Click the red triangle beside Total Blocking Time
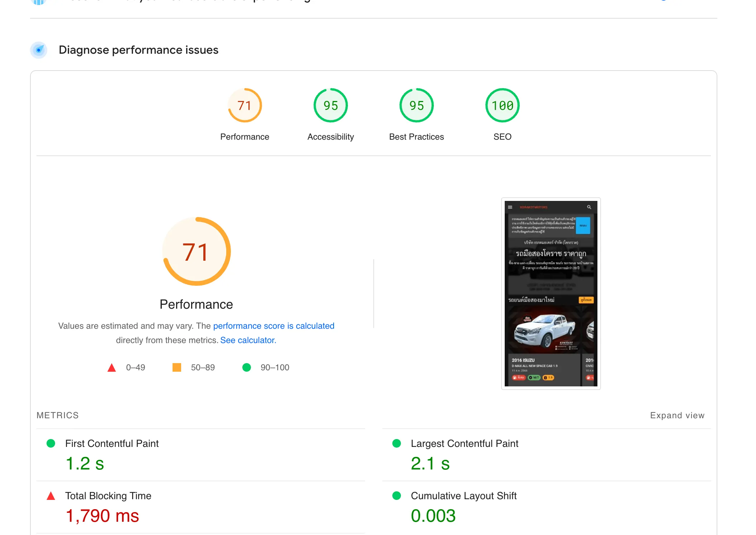The image size is (756, 535). tap(51, 496)
